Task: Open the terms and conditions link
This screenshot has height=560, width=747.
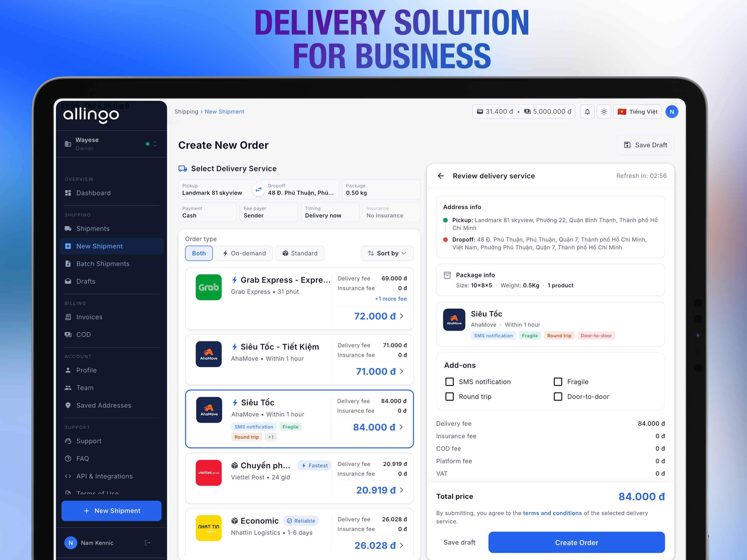Action: tap(552, 513)
